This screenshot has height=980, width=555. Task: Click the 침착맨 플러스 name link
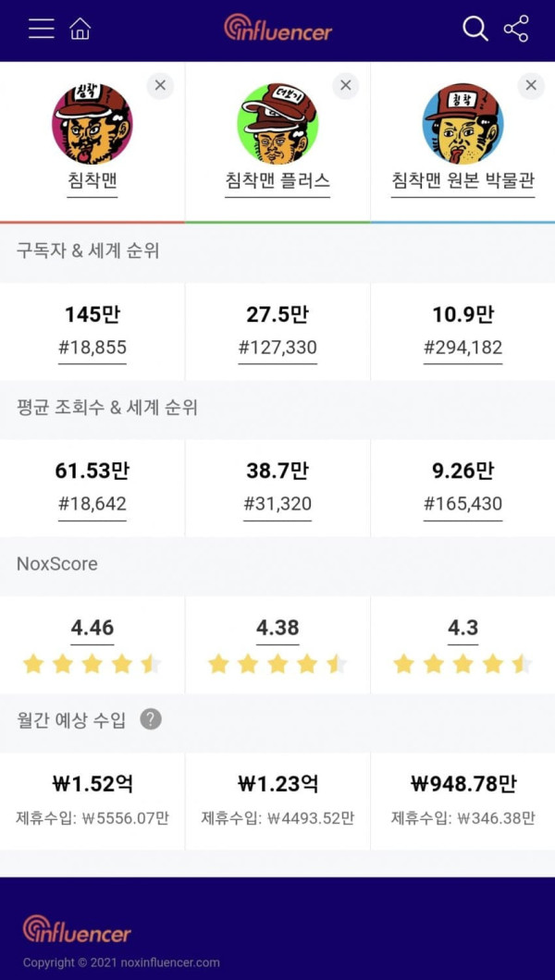coord(277,181)
